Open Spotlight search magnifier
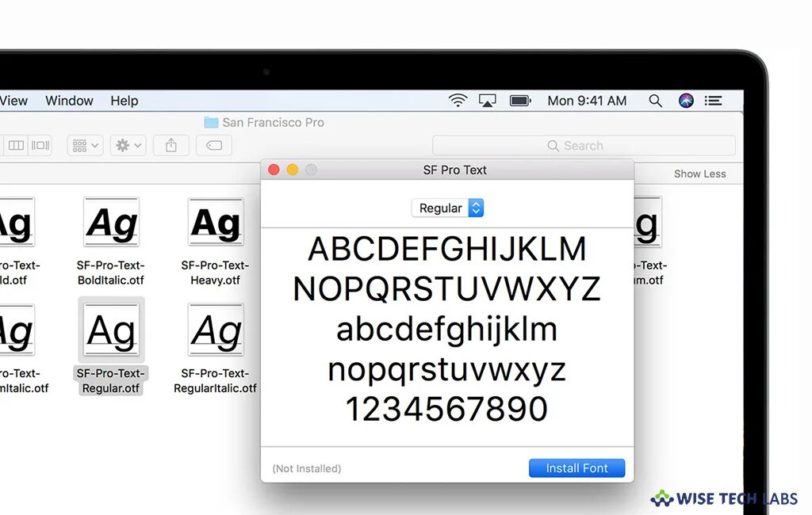 [655, 101]
